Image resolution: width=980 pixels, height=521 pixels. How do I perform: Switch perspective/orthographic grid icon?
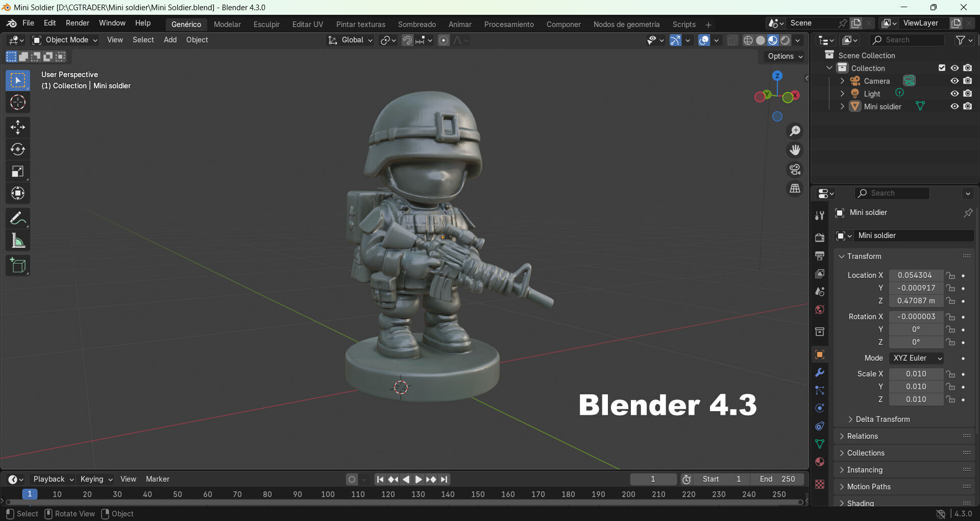[x=795, y=188]
